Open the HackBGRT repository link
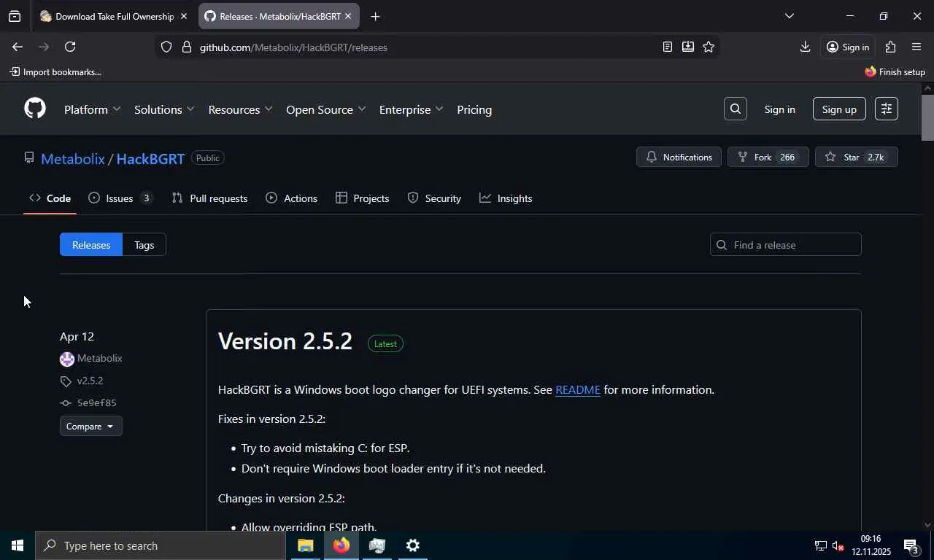Image resolution: width=934 pixels, height=560 pixels. (x=150, y=158)
